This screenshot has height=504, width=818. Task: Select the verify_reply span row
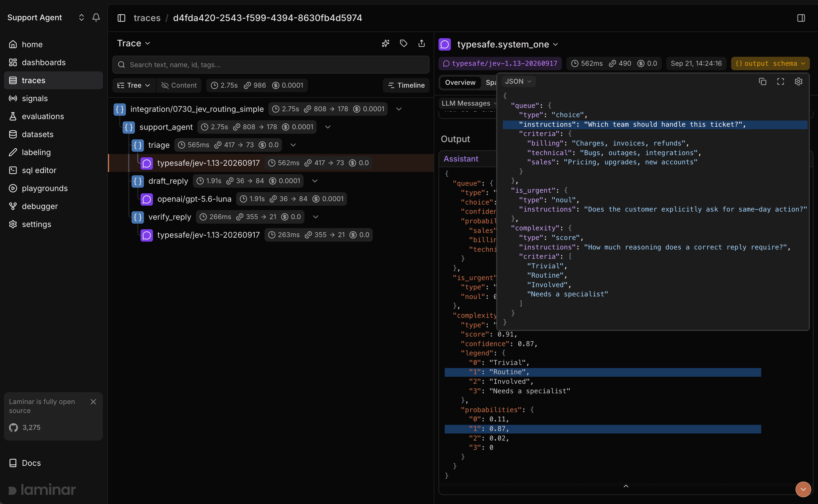click(x=271, y=217)
